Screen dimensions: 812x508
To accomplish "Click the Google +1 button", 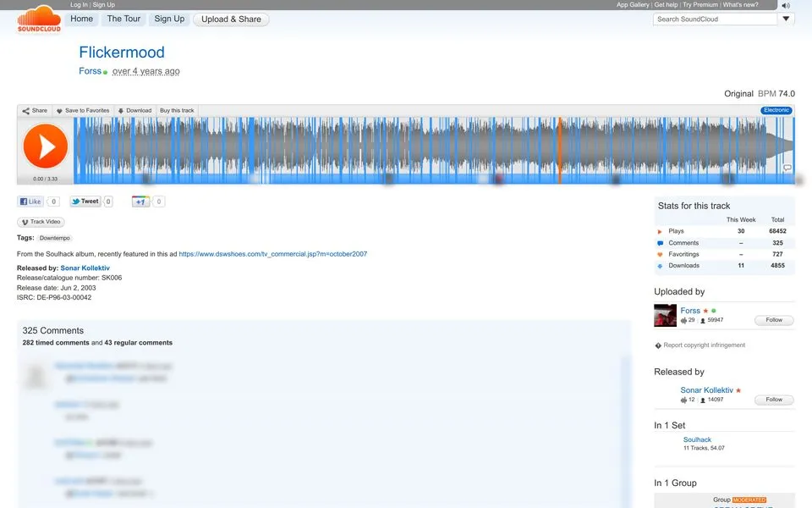I will coord(140,202).
